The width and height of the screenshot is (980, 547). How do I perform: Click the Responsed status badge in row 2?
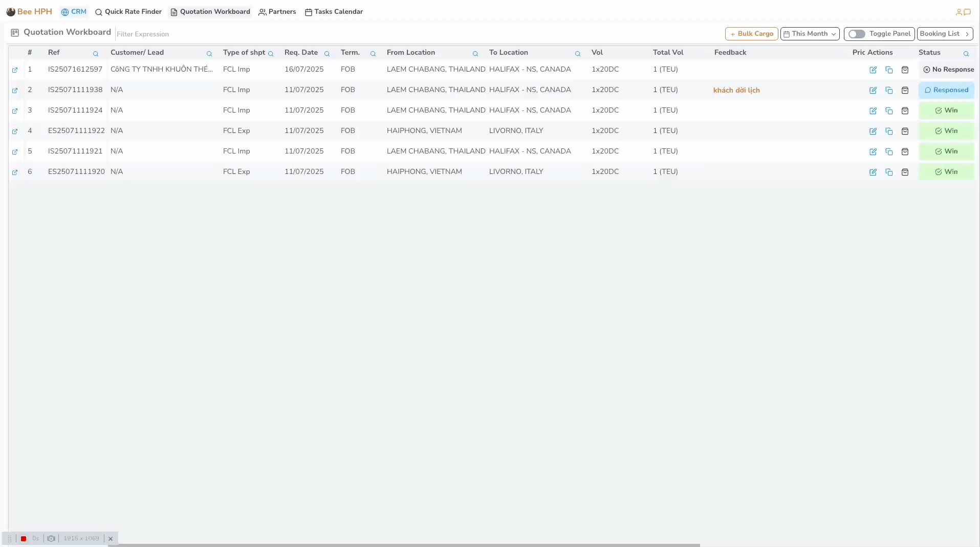(946, 90)
